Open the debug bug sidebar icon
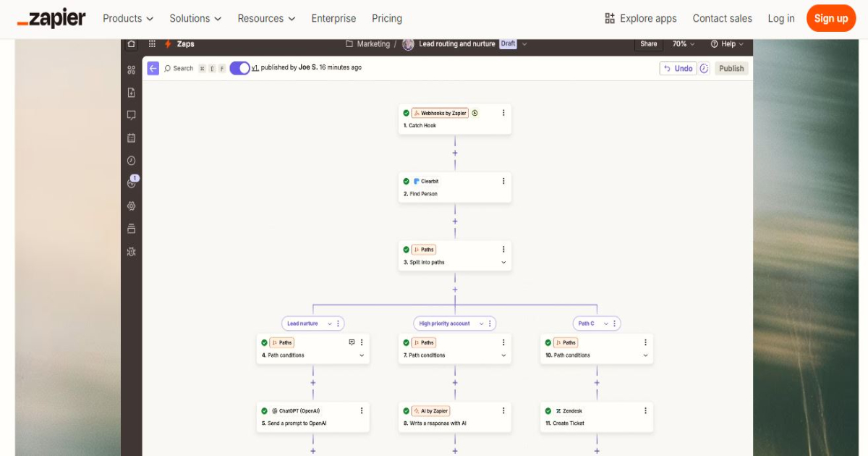Image resolution: width=868 pixels, height=456 pixels. 131,252
